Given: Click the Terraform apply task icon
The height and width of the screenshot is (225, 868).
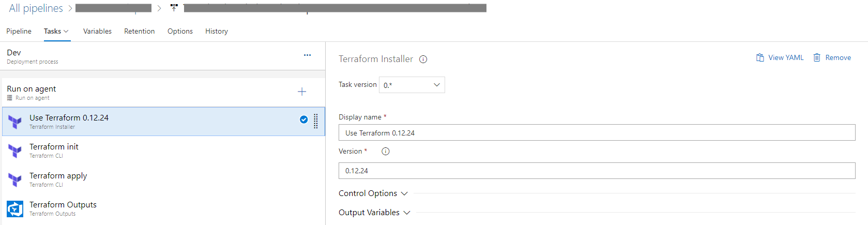Looking at the screenshot, I should coord(15,180).
